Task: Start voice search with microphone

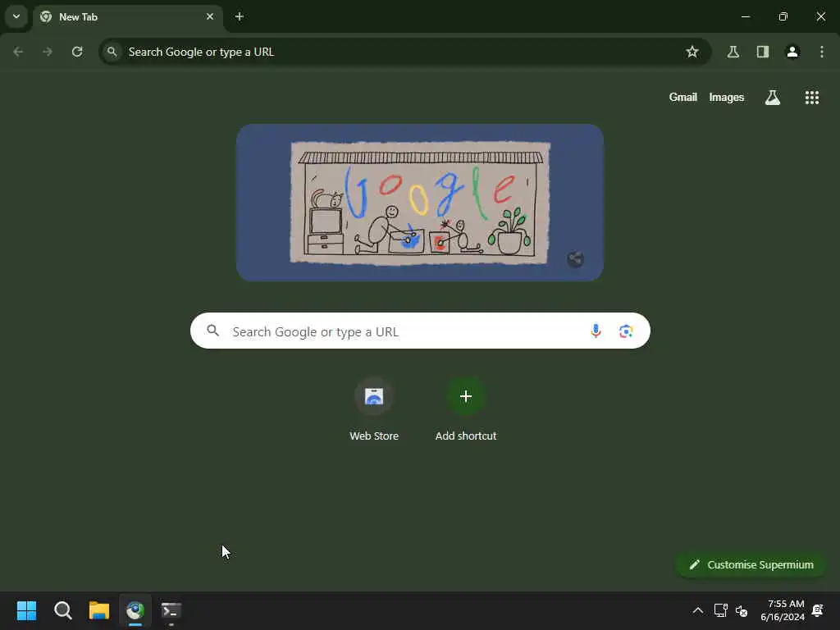Action: pos(596,331)
